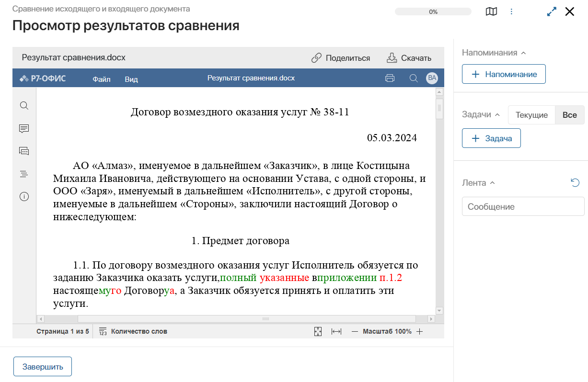Click the map icon in the header
The width and height of the screenshot is (588, 382).
click(491, 11)
